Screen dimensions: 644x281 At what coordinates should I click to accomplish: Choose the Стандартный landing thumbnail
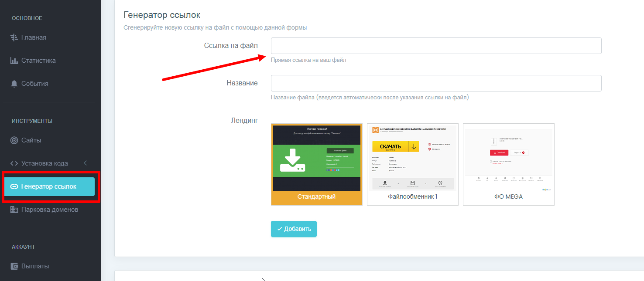point(317,164)
